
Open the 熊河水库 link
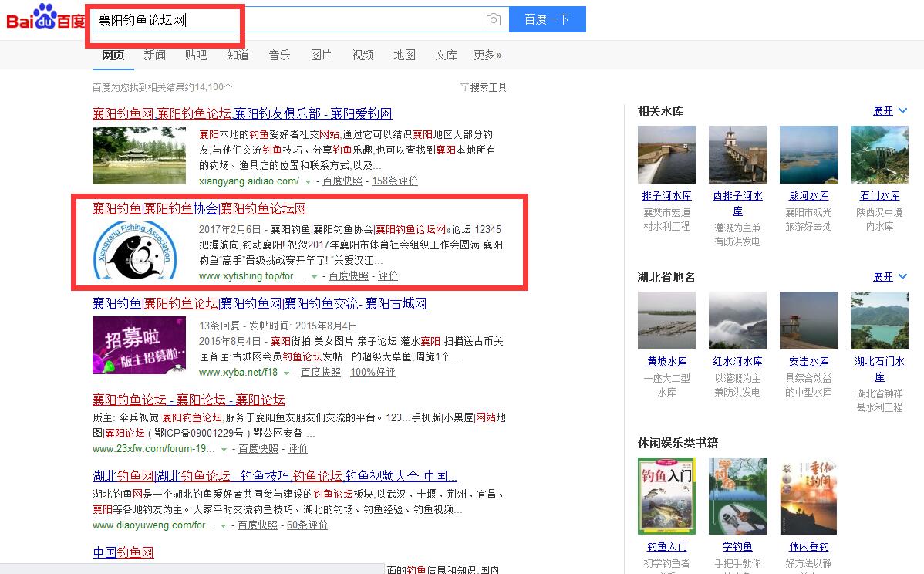[x=808, y=196]
